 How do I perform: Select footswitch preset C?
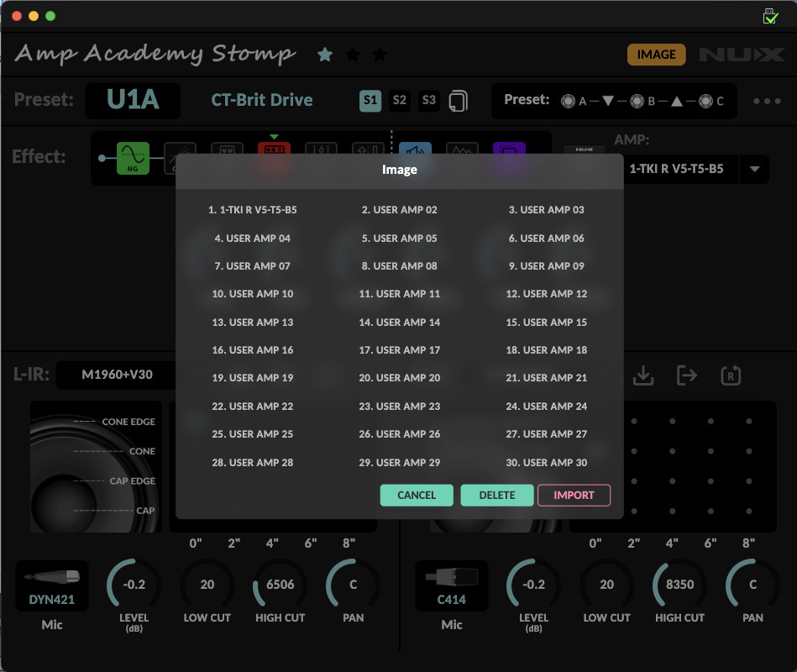(x=705, y=101)
